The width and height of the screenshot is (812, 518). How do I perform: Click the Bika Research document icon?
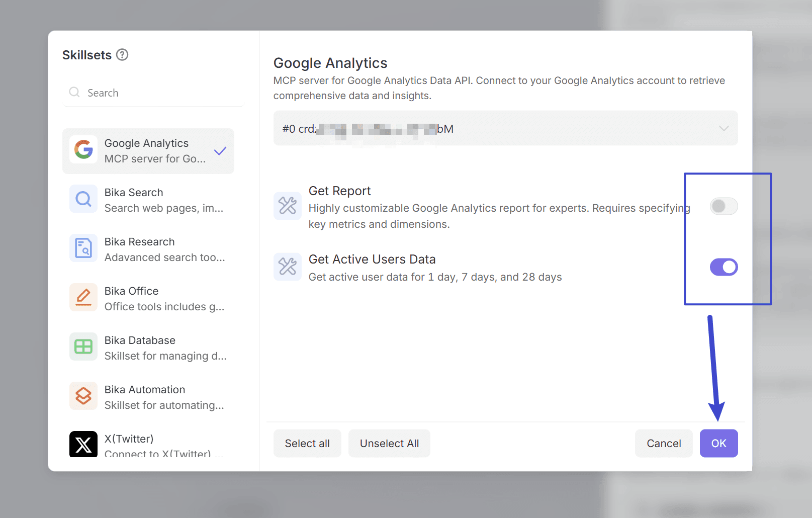83,248
